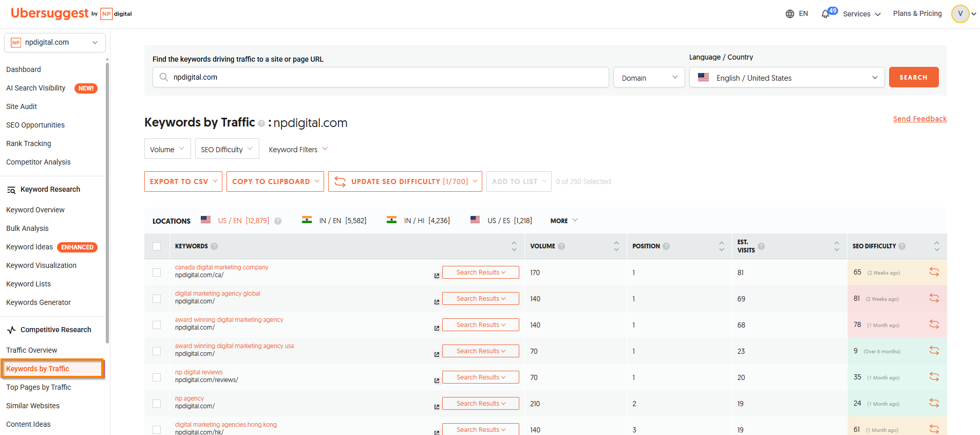
Task: Open Keyword Ideas in sidebar
Action: tap(29, 247)
